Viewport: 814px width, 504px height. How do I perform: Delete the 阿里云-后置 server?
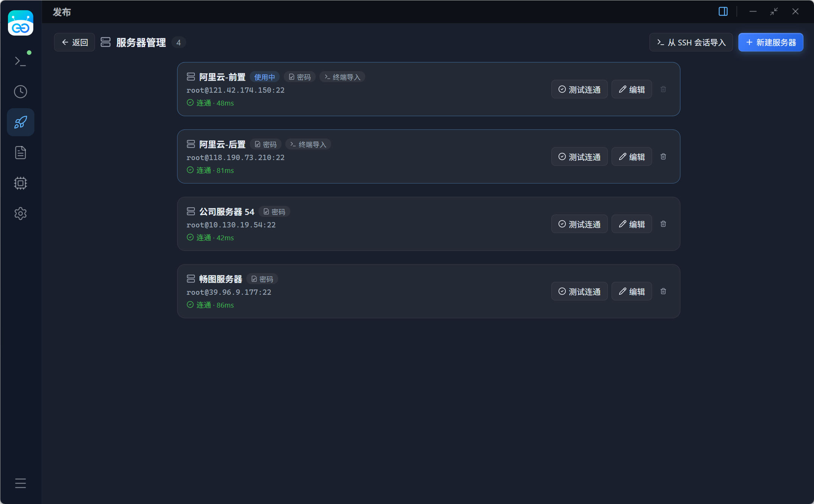click(x=663, y=157)
